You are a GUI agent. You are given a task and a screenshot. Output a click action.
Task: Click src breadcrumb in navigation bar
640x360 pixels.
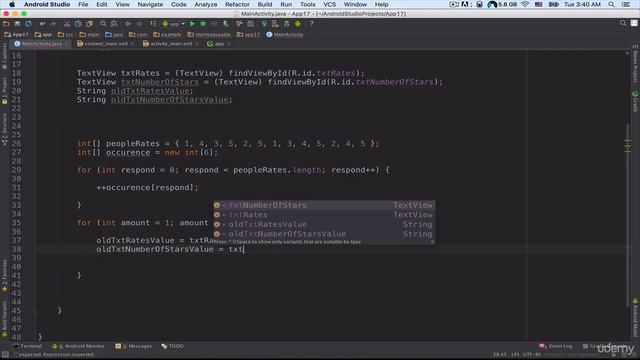point(66,35)
